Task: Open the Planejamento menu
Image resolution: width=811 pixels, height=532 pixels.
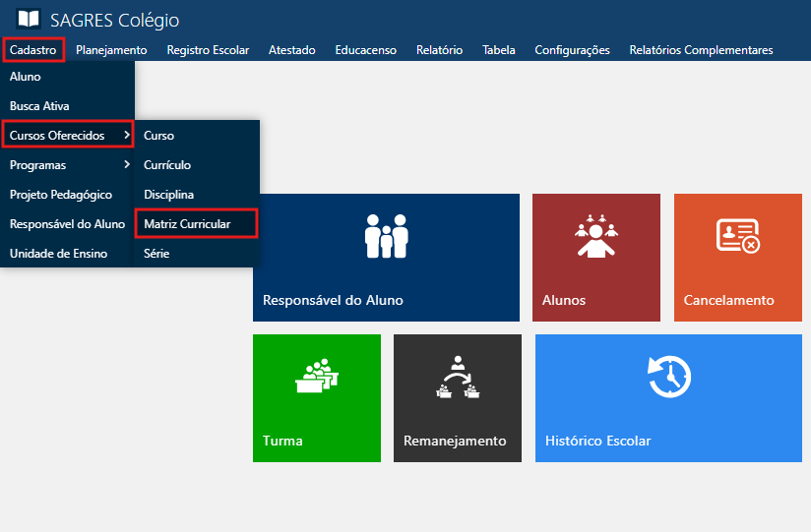Action: tap(111, 50)
